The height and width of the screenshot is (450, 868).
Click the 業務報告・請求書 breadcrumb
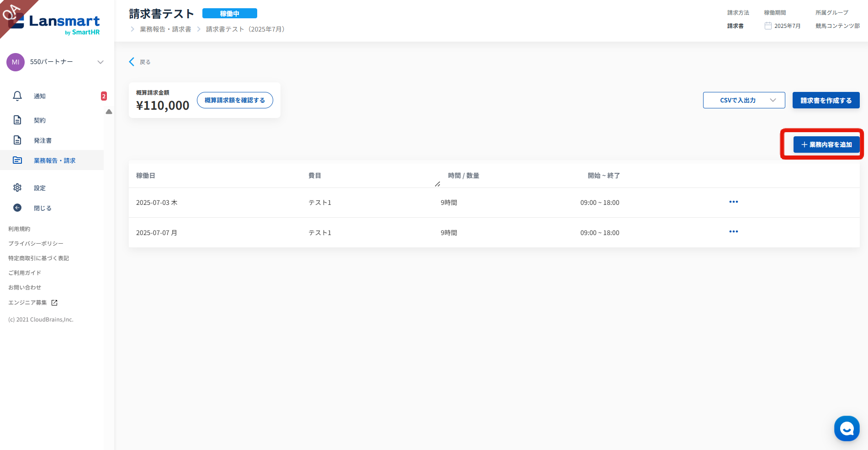(165, 29)
